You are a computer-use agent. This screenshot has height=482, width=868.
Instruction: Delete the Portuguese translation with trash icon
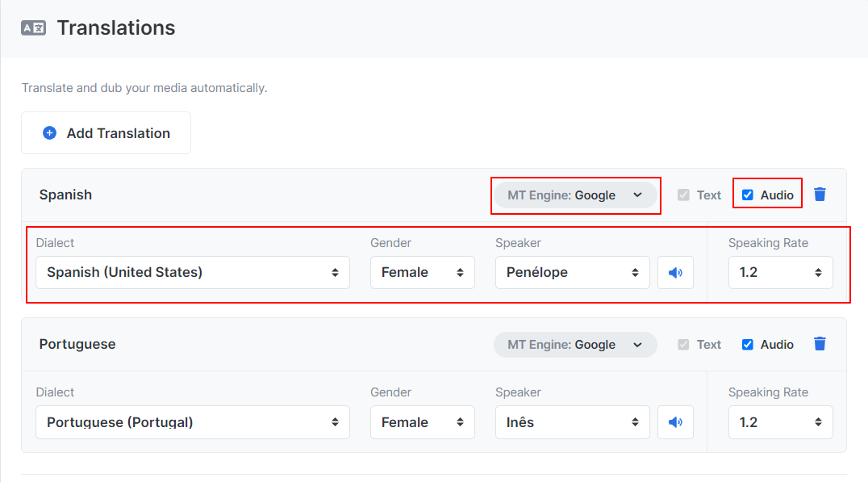(820, 344)
